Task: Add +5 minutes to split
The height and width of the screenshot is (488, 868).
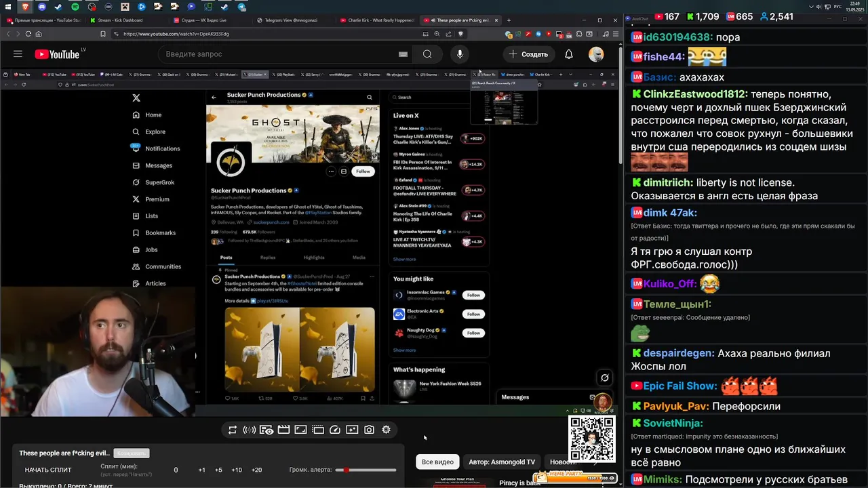Action: 218,470
